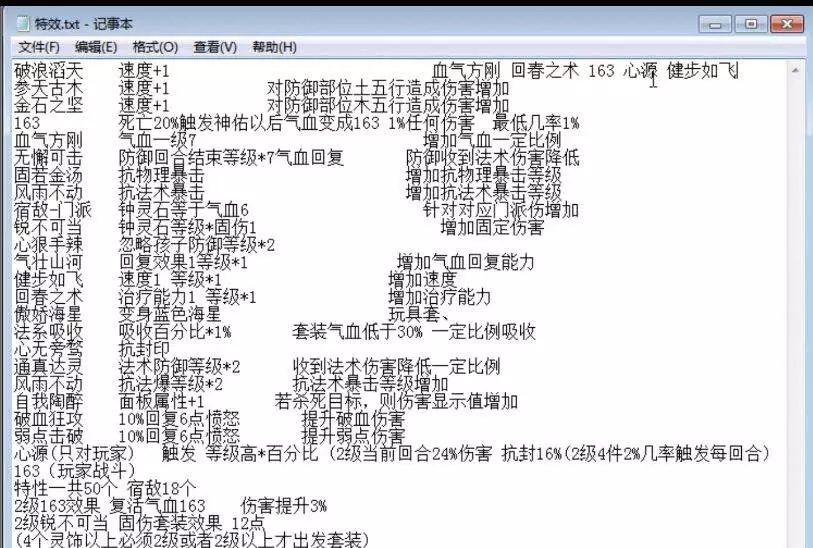The image size is (813, 548).
Task: Click on the text 增加治疗能力
Action: click(x=440, y=297)
